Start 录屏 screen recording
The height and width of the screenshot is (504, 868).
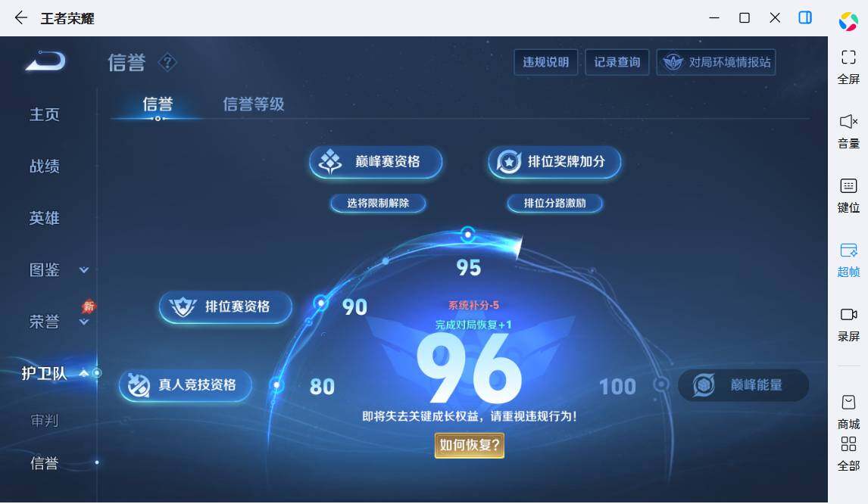(848, 324)
